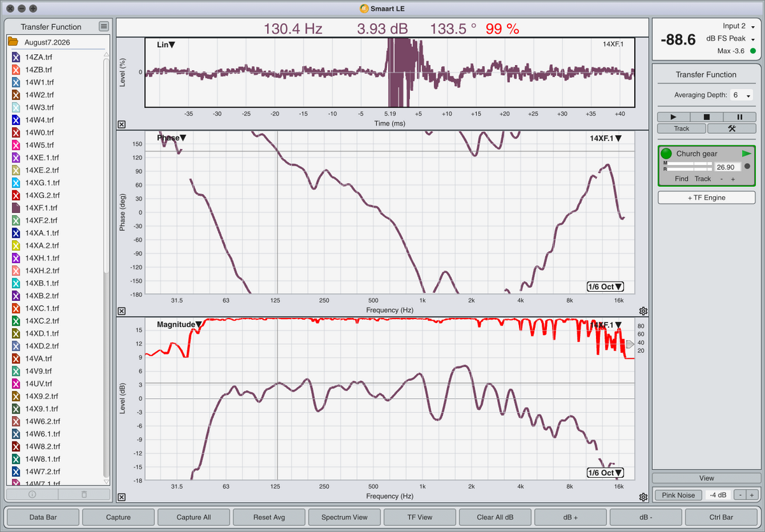Switch to TF View

(x=419, y=517)
